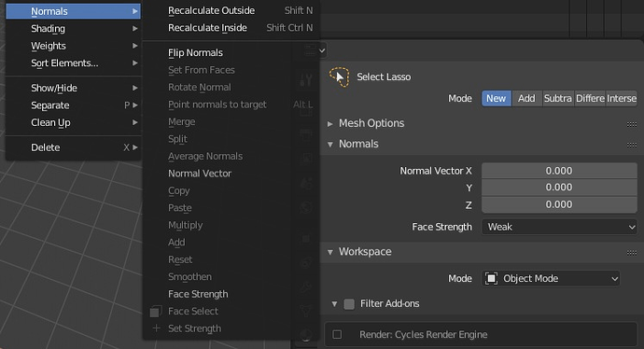Screen dimensions: 644x349
Task: Open the Show/Hide submenu
Action: point(73,88)
